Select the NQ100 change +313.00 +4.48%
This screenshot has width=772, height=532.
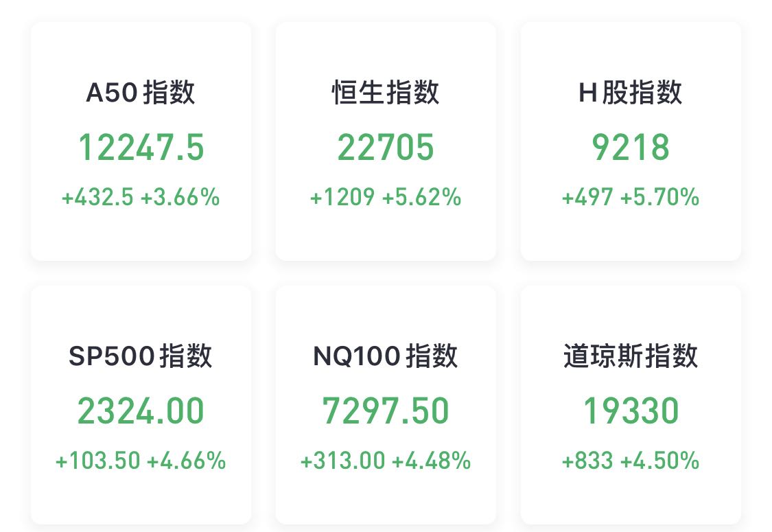pos(386,461)
